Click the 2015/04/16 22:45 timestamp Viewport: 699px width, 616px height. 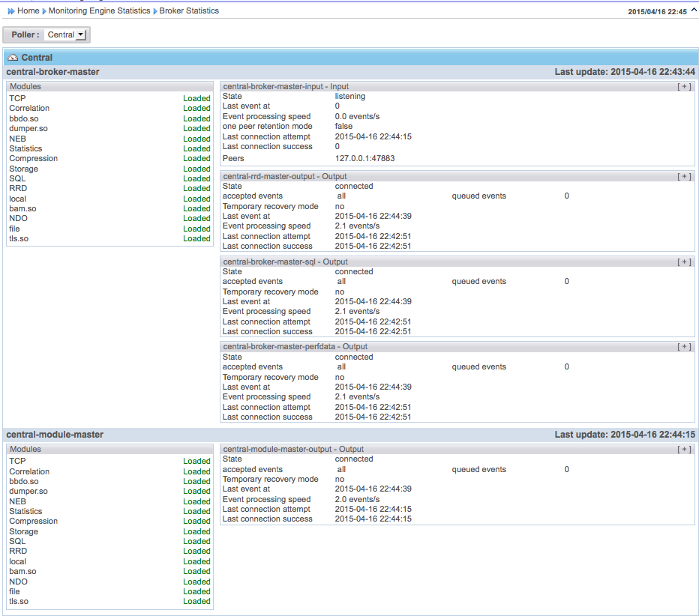pos(657,12)
